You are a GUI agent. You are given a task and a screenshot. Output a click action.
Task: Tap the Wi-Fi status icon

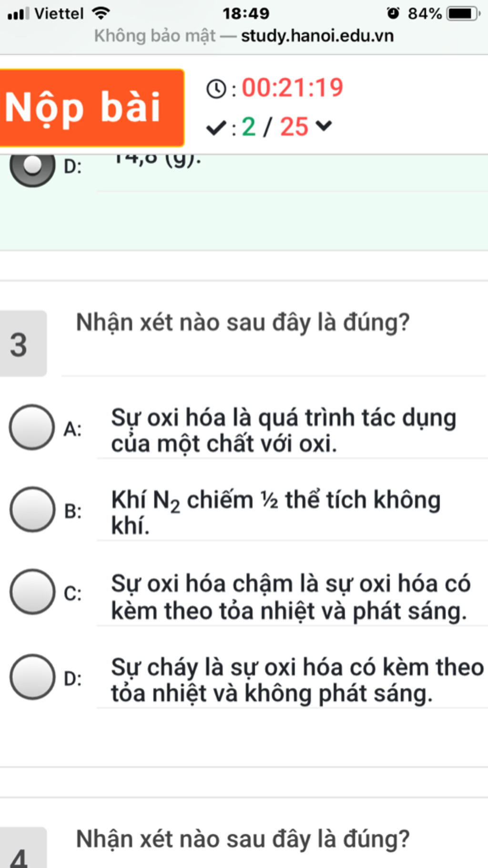(x=101, y=13)
